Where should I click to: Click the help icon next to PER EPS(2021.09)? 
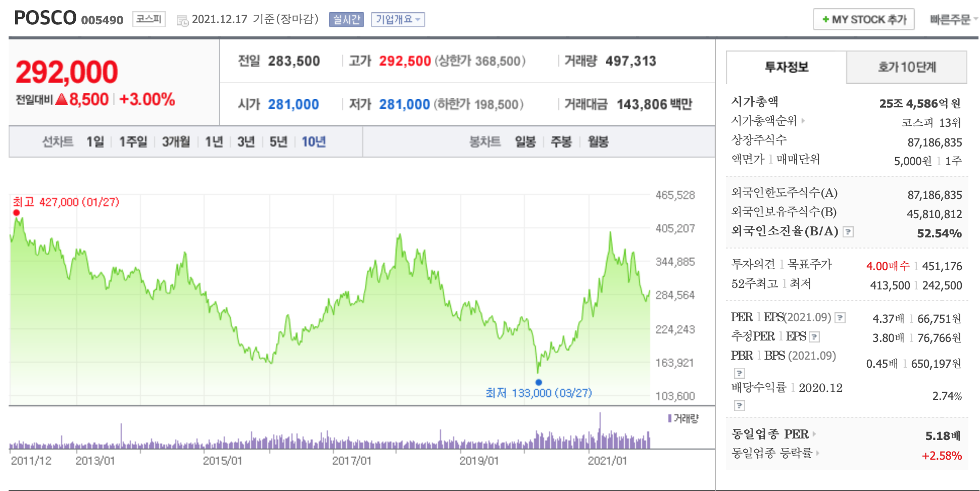coord(840,318)
